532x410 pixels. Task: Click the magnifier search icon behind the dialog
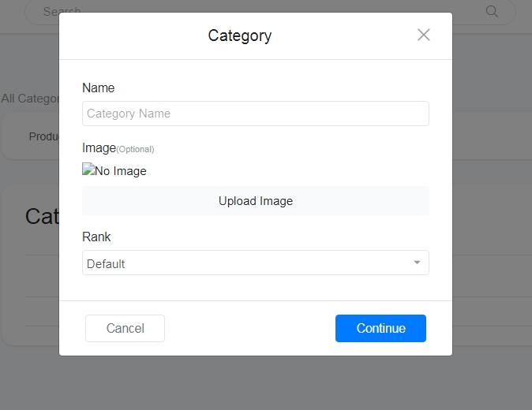492,11
